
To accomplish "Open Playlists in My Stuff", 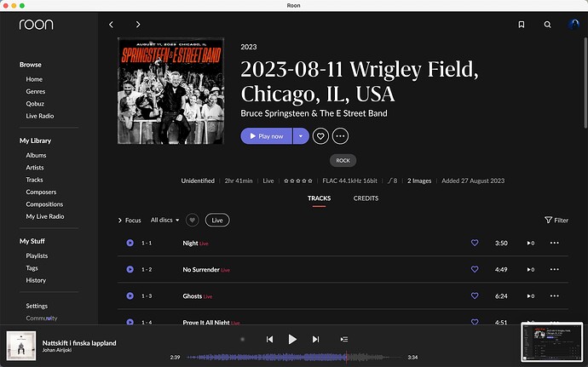I will tap(37, 255).
